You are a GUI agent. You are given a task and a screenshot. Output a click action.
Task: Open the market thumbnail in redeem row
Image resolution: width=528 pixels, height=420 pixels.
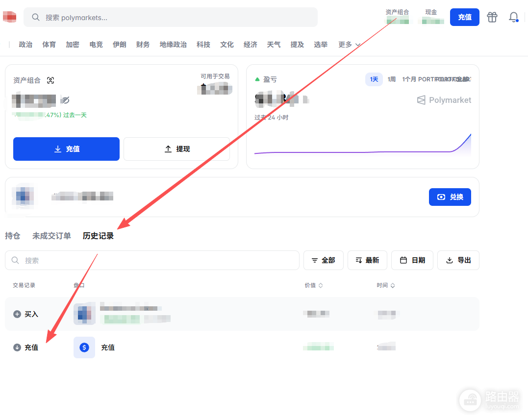[23, 196]
